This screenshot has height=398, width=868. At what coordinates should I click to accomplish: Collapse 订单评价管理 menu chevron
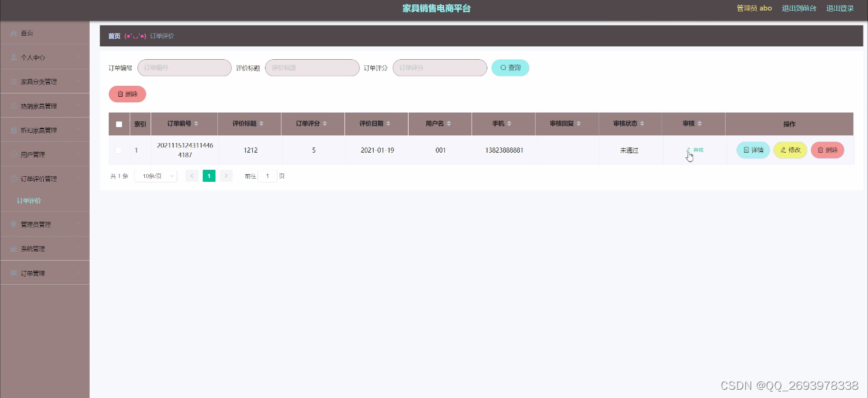tap(79, 179)
